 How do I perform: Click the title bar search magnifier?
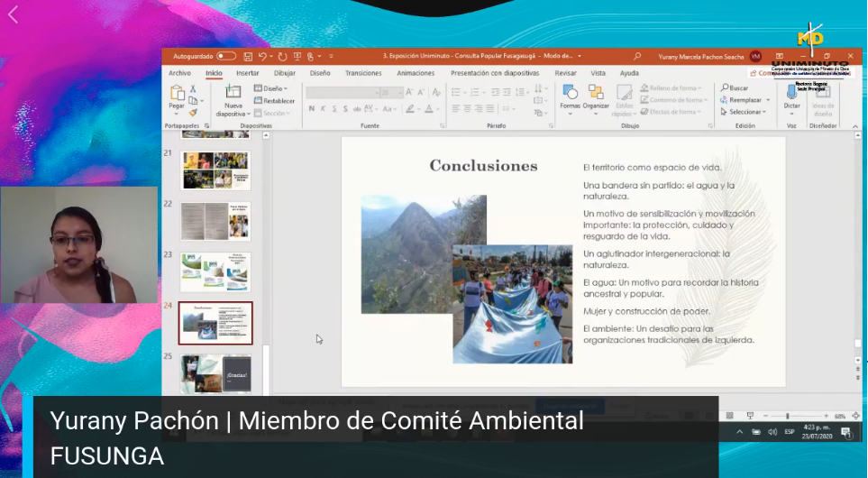pyautogui.click(x=637, y=56)
